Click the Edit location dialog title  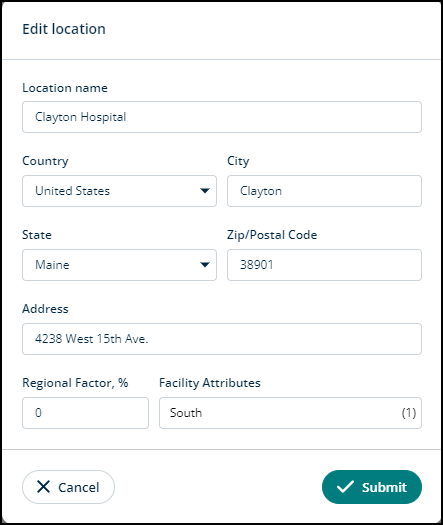click(64, 29)
